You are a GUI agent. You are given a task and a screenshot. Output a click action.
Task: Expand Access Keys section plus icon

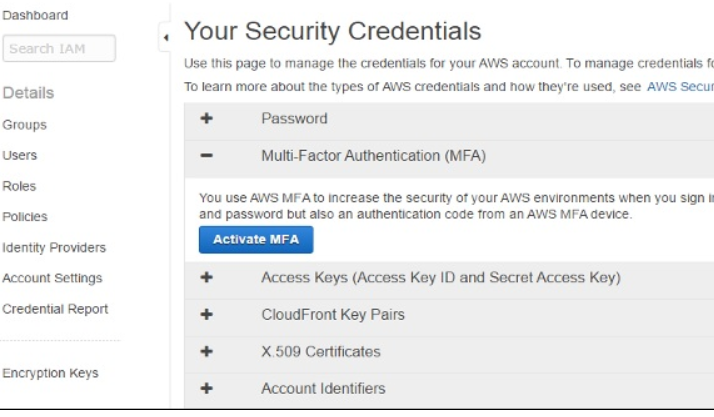(207, 277)
